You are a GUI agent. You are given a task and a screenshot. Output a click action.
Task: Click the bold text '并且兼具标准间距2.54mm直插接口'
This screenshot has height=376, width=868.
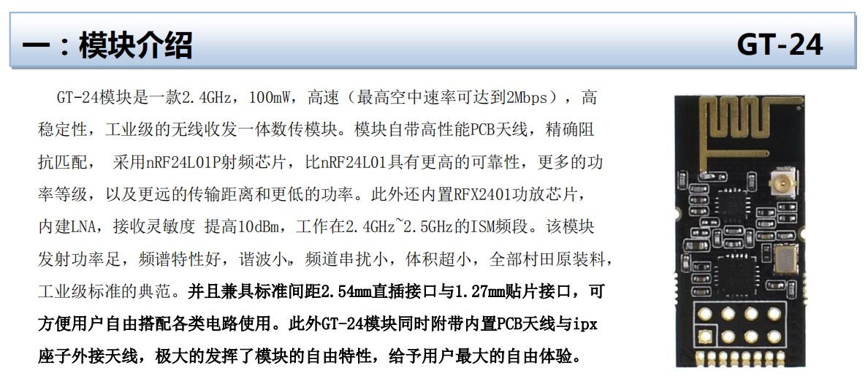pyautogui.click(x=311, y=292)
